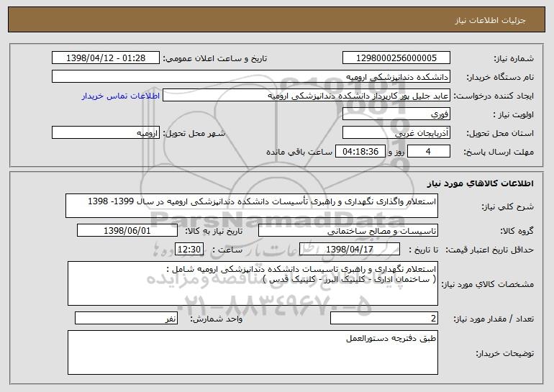Click the label مشخصات کالای مورد نیاز

pos(488,284)
